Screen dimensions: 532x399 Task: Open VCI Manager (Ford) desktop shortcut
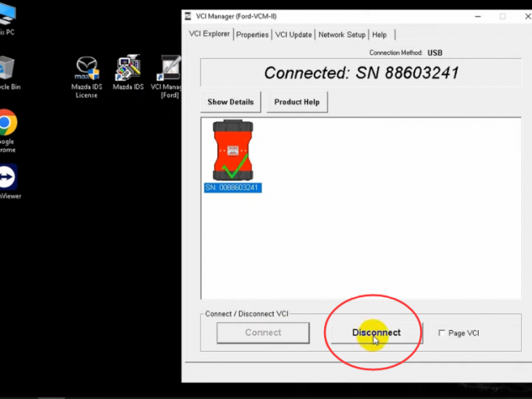pos(168,77)
